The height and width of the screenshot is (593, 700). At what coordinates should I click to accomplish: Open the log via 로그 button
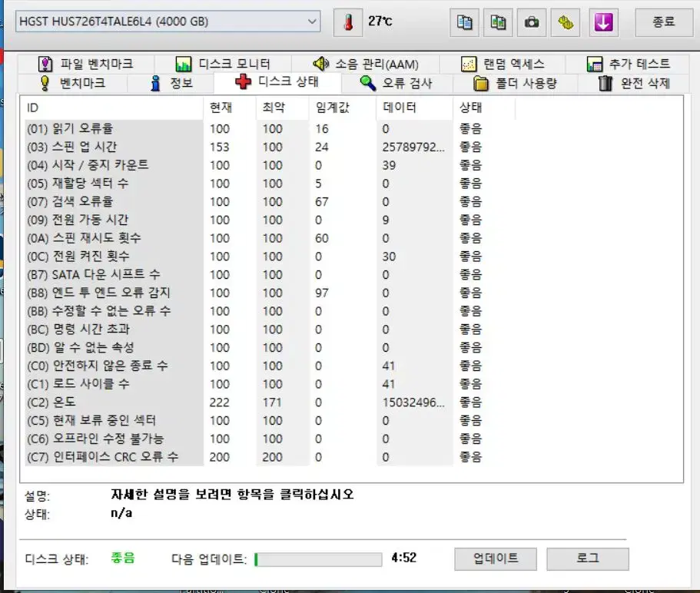(587, 558)
